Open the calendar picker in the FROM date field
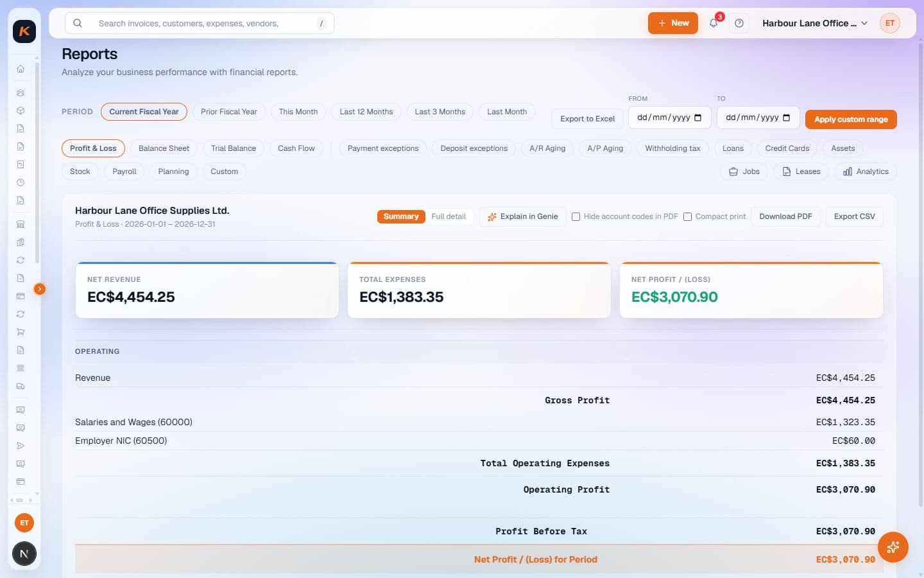The height and width of the screenshot is (578, 924). [698, 118]
